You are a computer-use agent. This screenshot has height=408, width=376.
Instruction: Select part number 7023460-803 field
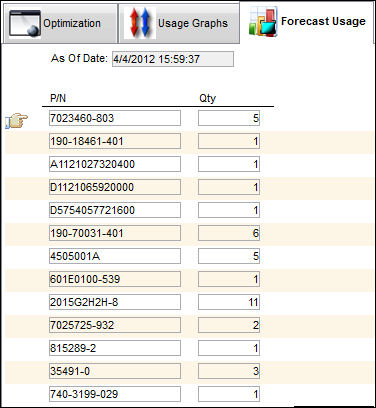pyautogui.click(x=115, y=118)
